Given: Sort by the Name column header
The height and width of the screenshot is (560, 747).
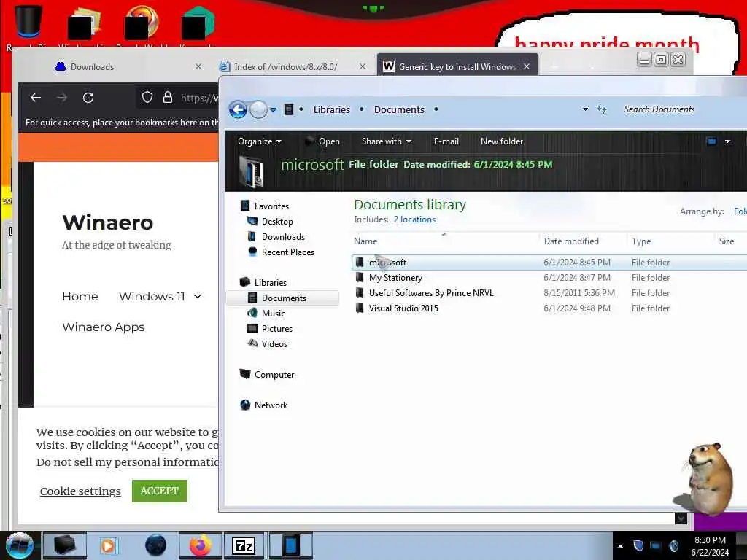Looking at the screenshot, I should click(365, 241).
